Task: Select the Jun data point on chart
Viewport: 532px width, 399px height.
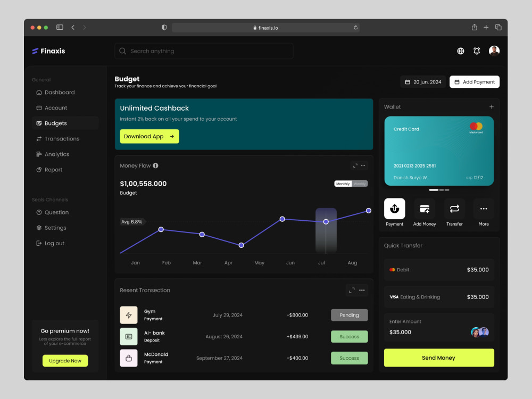Action: tap(282, 219)
